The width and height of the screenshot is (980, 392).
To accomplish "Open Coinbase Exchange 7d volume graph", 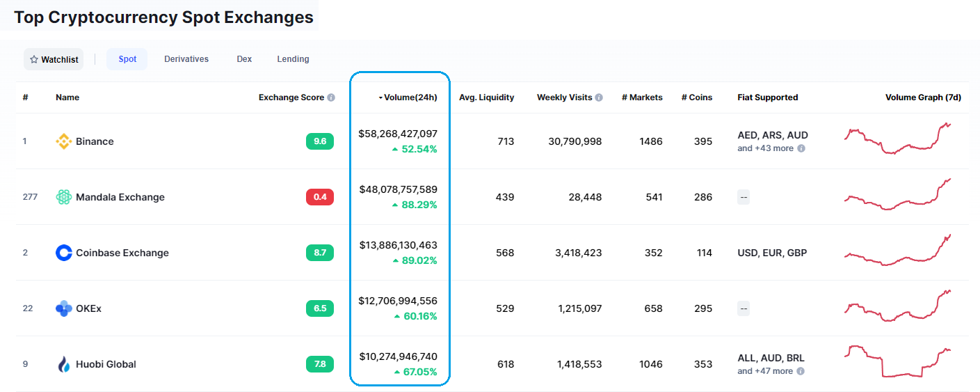I will [x=897, y=252].
